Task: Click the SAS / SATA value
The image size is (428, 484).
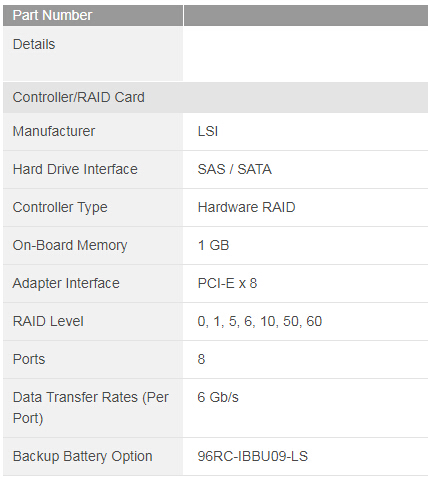Action: pyautogui.click(x=235, y=169)
